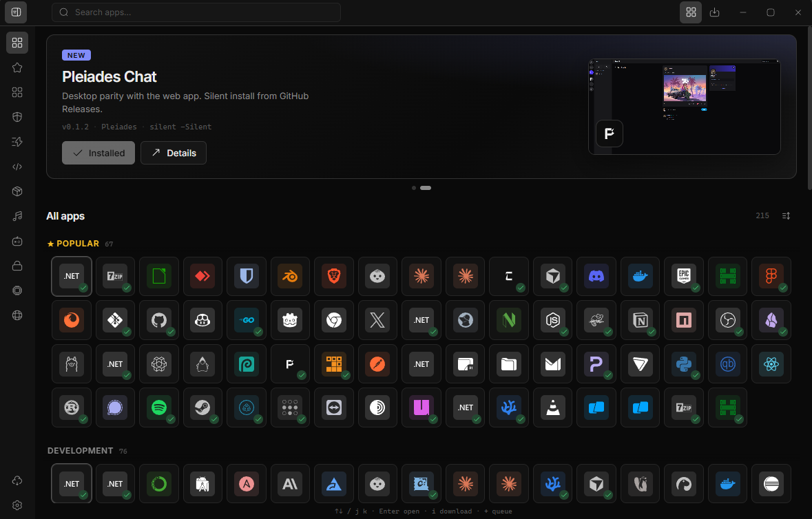
Task: Open Details for Pleiades Chat
Action: point(174,153)
